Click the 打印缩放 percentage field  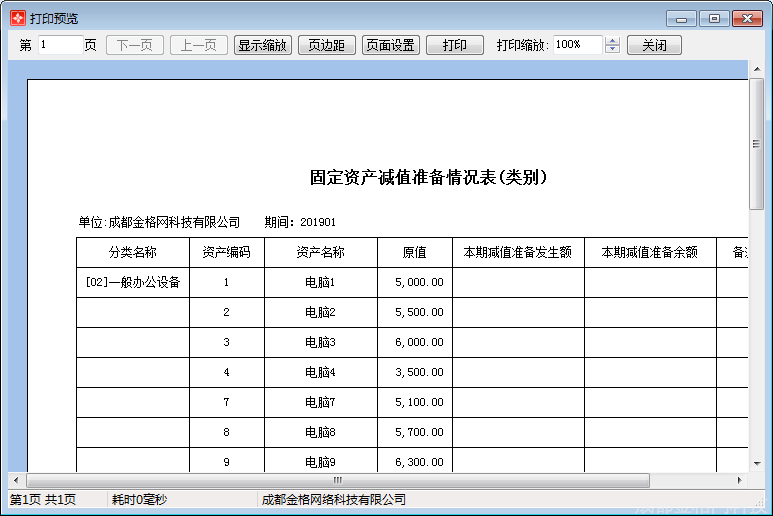(x=577, y=45)
